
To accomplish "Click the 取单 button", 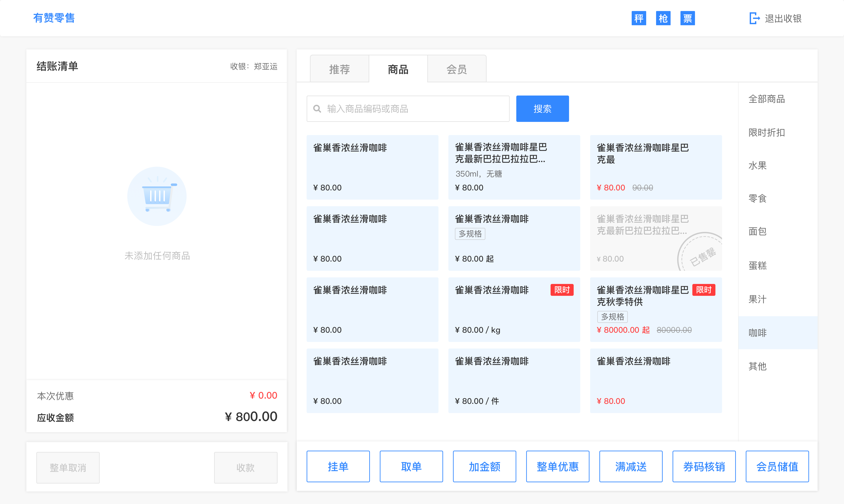I will coord(411,466).
